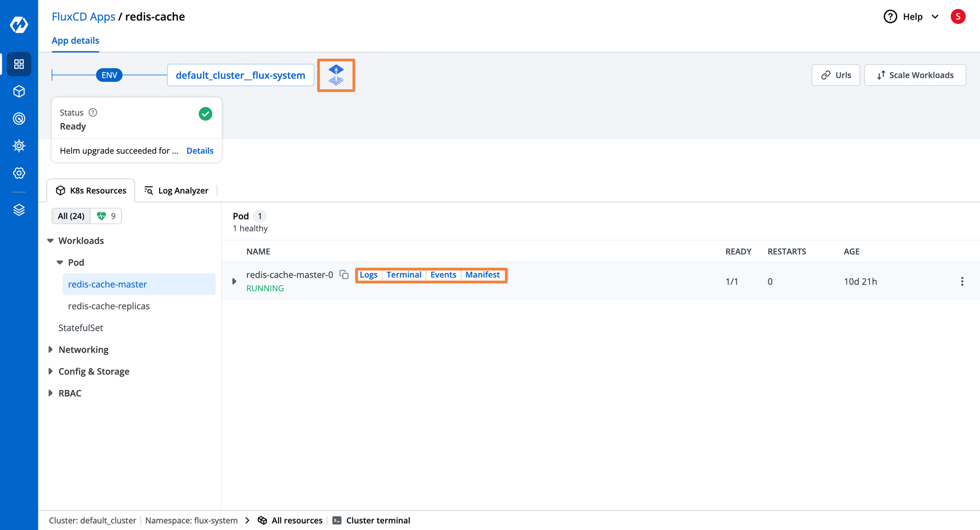
Task: Toggle All resources filter view
Action: [290, 520]
